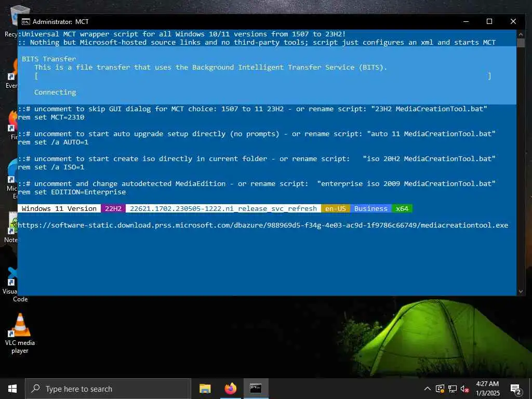532x399 pixels.
Task: Open the clock showing 4:27 AM
Action: pyautogui.click(x=487, y=389)
